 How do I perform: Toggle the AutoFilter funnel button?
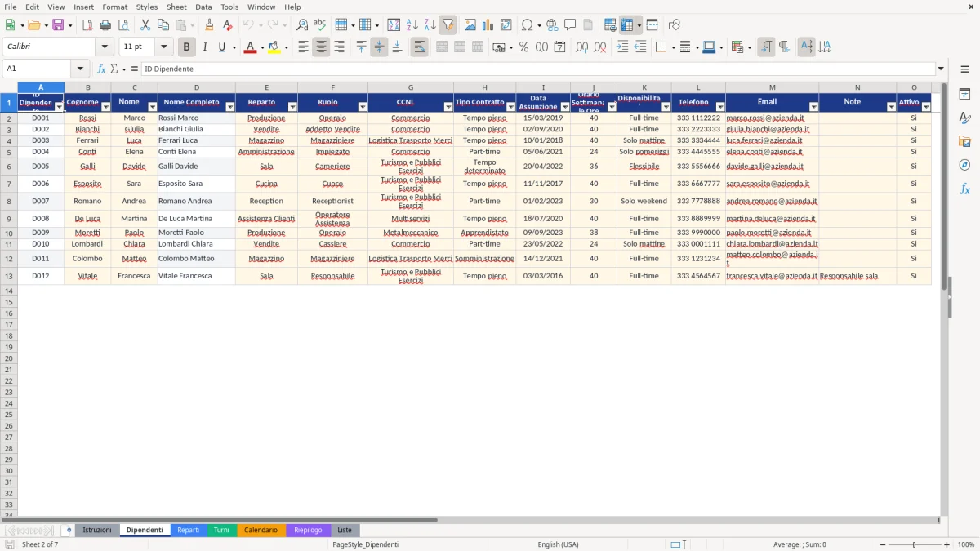point(448,25)
